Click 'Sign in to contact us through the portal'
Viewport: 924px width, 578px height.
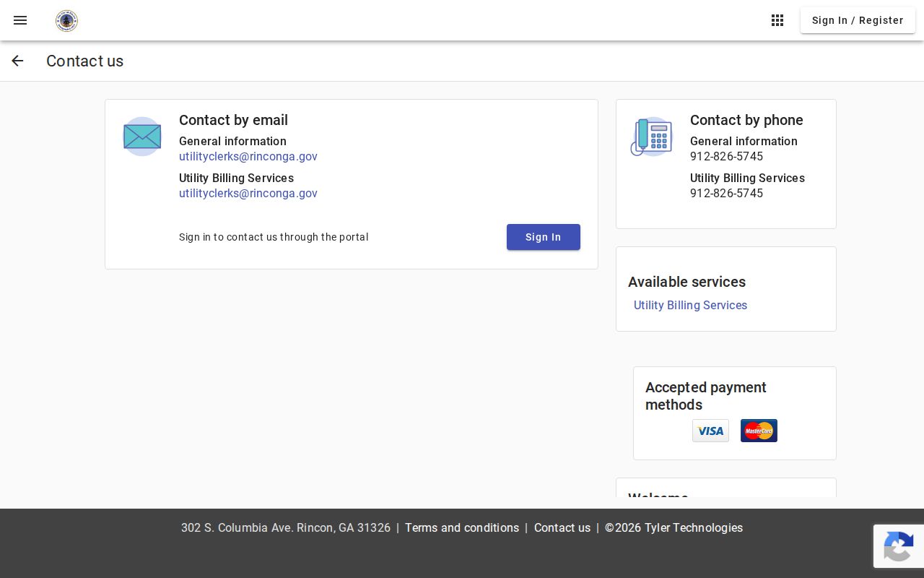pyautogui.click(x=274, y=237)
